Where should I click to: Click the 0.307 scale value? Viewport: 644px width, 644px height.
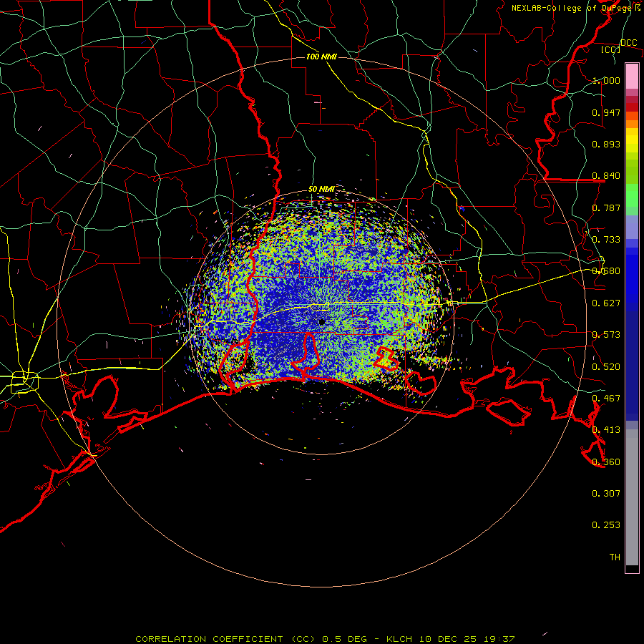tap(606, 494)
